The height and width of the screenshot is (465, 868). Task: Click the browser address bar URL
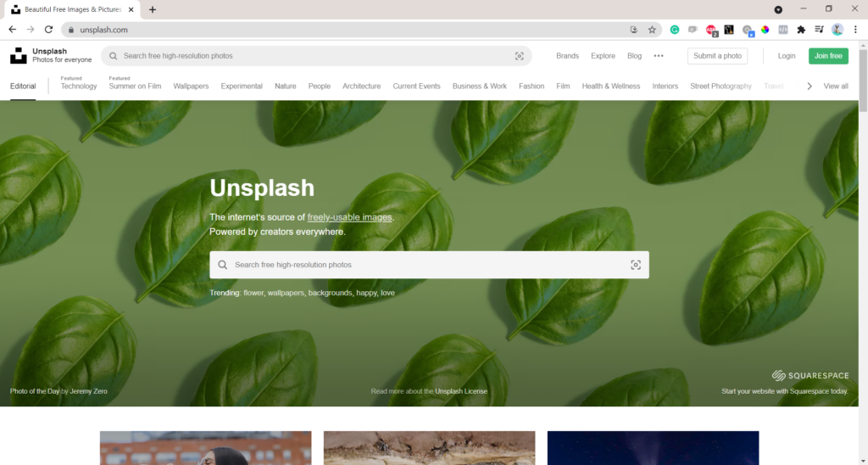coord(103,30)
